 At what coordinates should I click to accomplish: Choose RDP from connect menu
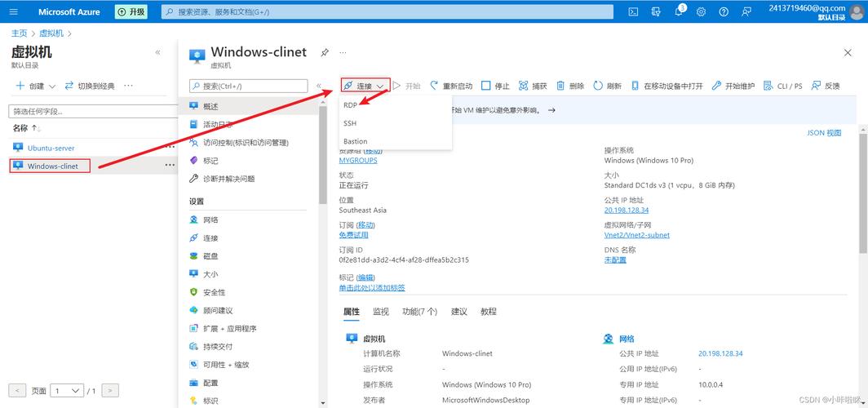coord(351,104)
